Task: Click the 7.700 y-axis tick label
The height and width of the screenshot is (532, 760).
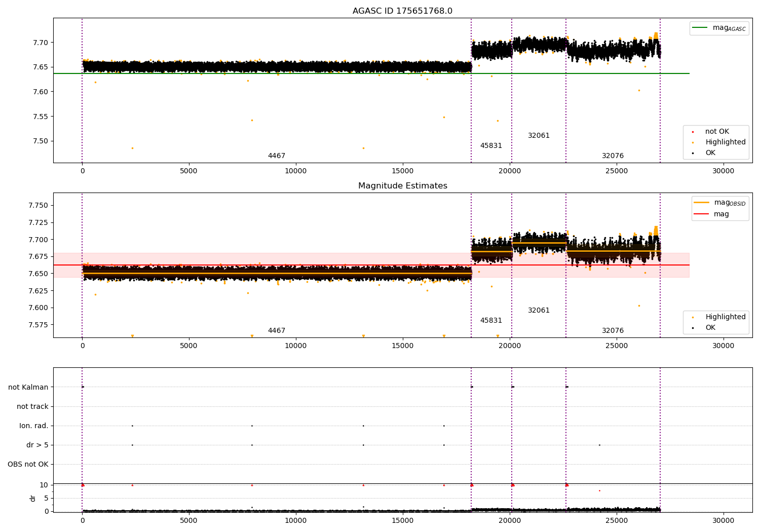Action: pos(39,240)
